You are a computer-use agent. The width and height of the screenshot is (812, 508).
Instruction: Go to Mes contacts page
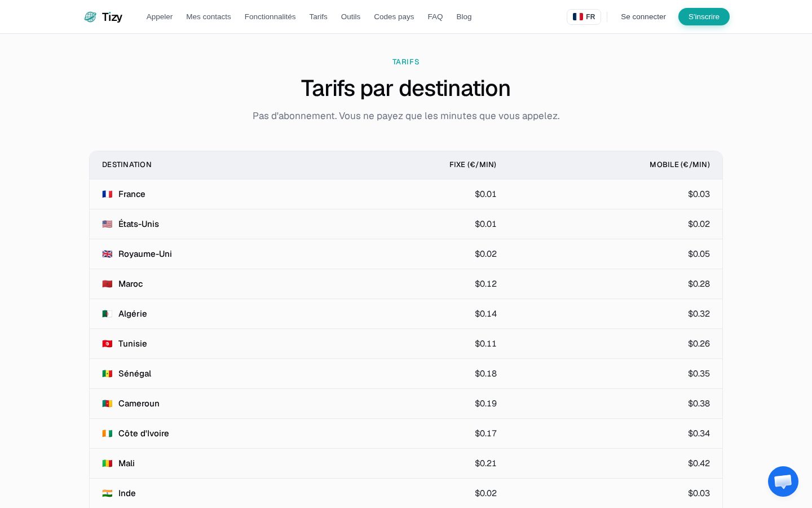(x=209, y=17)
